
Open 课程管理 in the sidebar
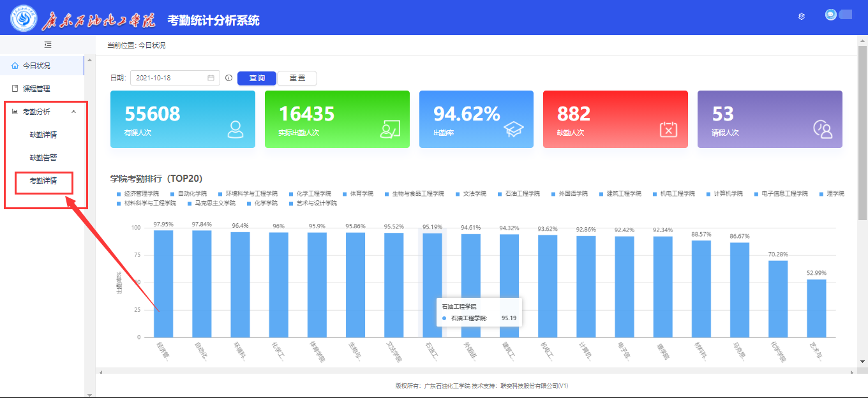[x=36, y=89]
